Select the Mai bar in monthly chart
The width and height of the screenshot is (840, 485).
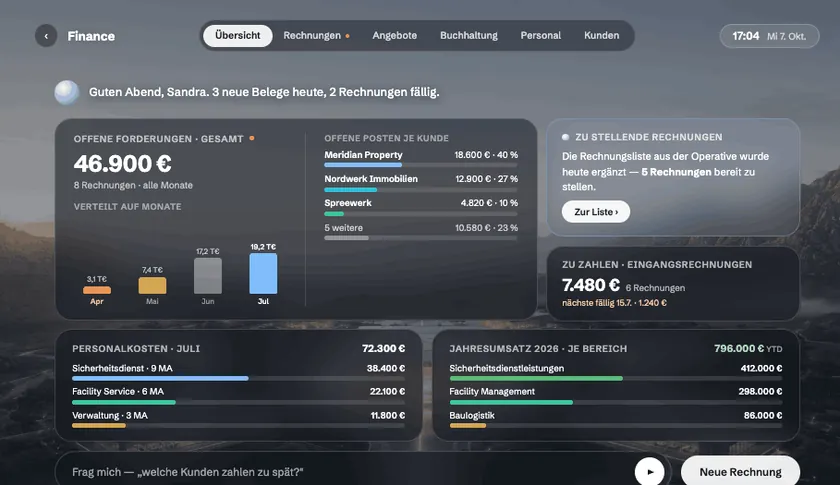(x=152, y=285)
